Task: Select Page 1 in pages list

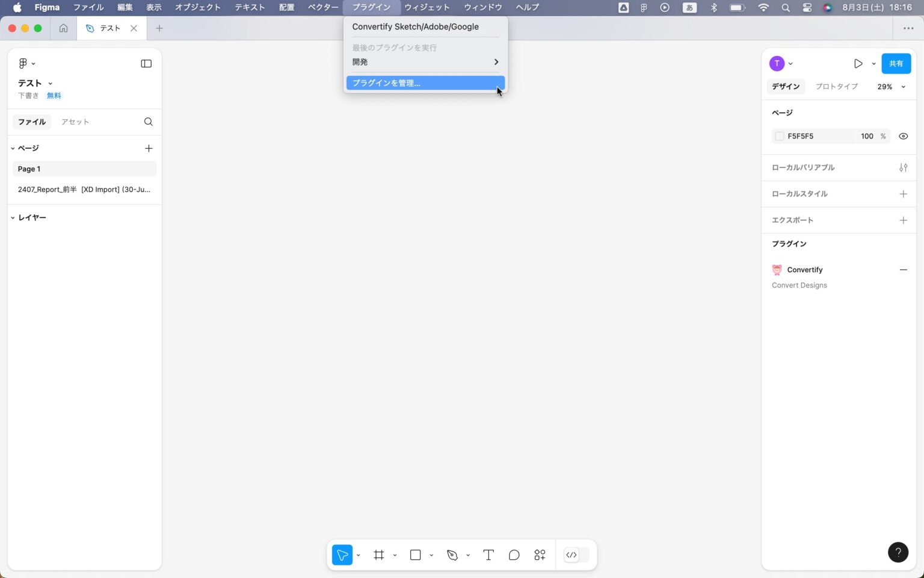Action: [84, 169]
